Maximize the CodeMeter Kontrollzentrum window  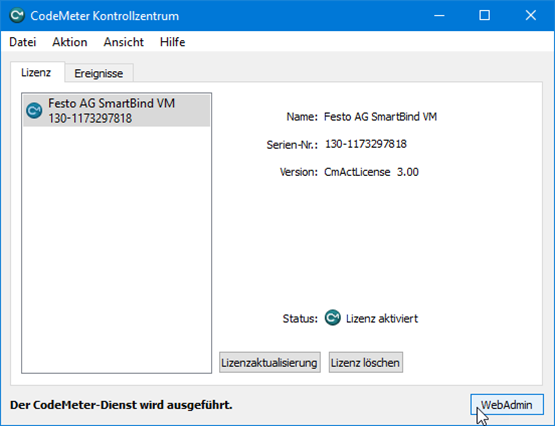pyautogui.click(x=485, y=15)
